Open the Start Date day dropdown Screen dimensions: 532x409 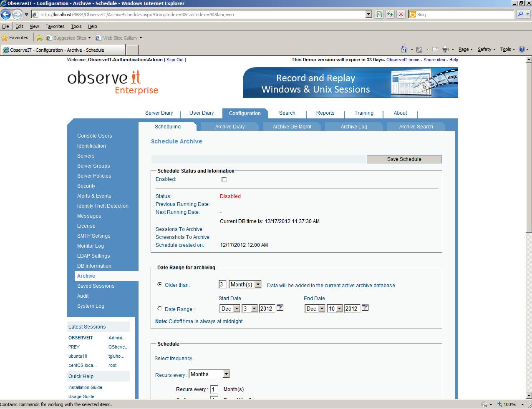click(x=250, y=309)
